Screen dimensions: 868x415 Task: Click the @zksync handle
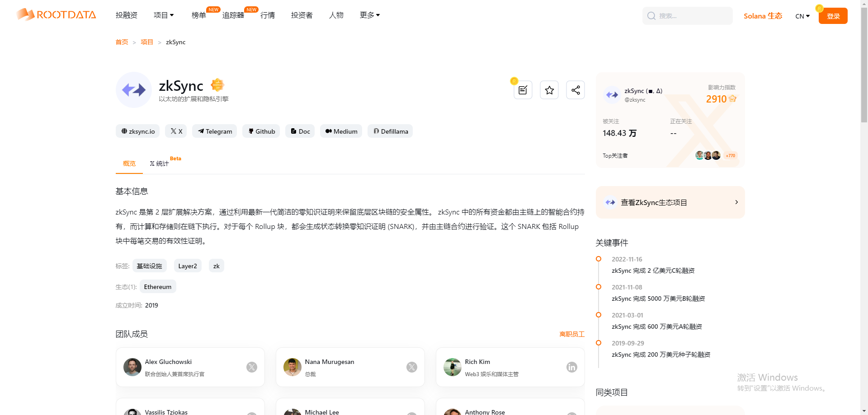[635, 100]
